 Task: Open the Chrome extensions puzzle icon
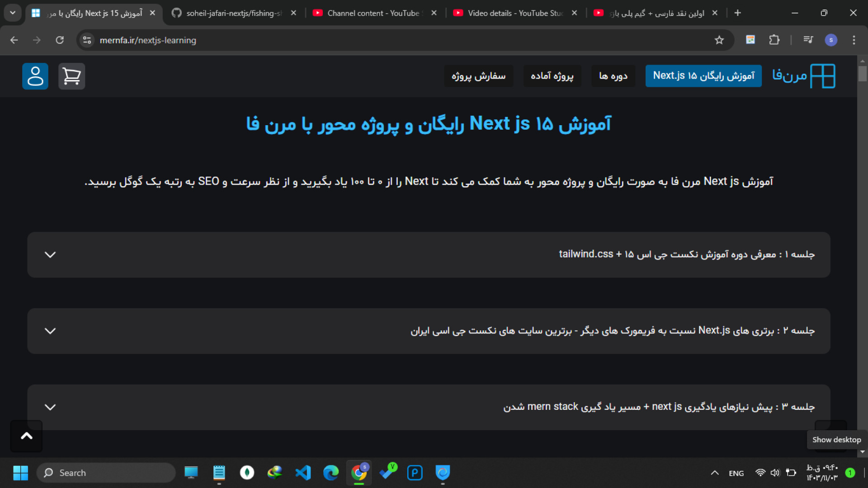(x=774, y=40)
